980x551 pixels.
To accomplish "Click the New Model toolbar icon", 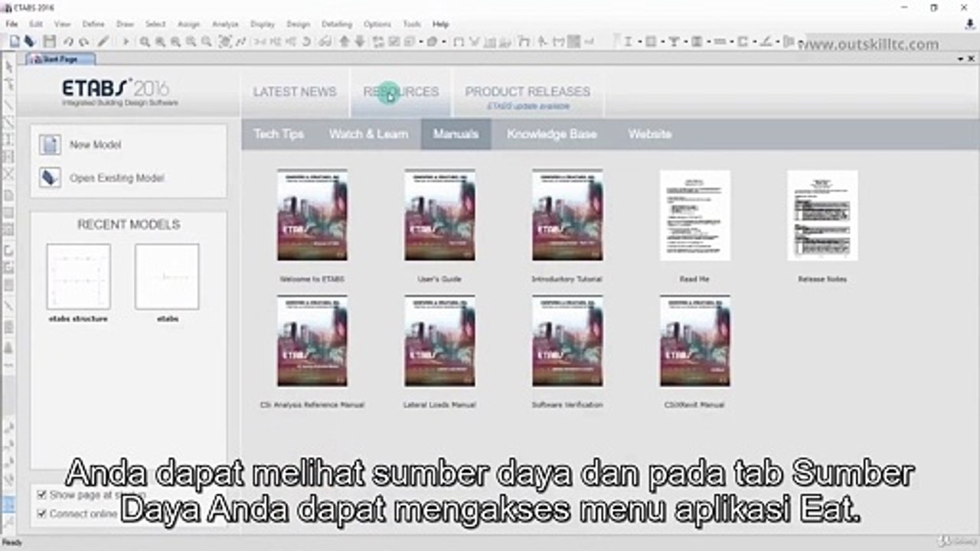I will (14, 41).
